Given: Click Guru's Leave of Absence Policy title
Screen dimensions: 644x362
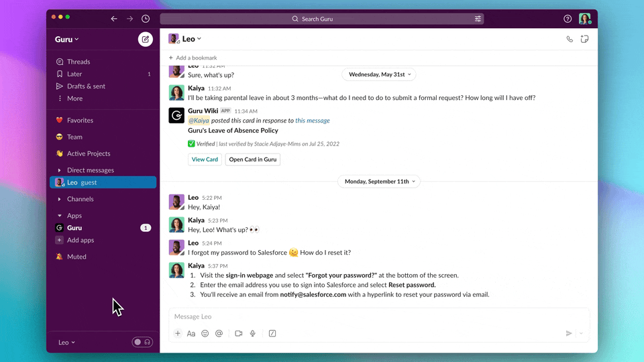Looking at the screenshot, I should [233, 131].
